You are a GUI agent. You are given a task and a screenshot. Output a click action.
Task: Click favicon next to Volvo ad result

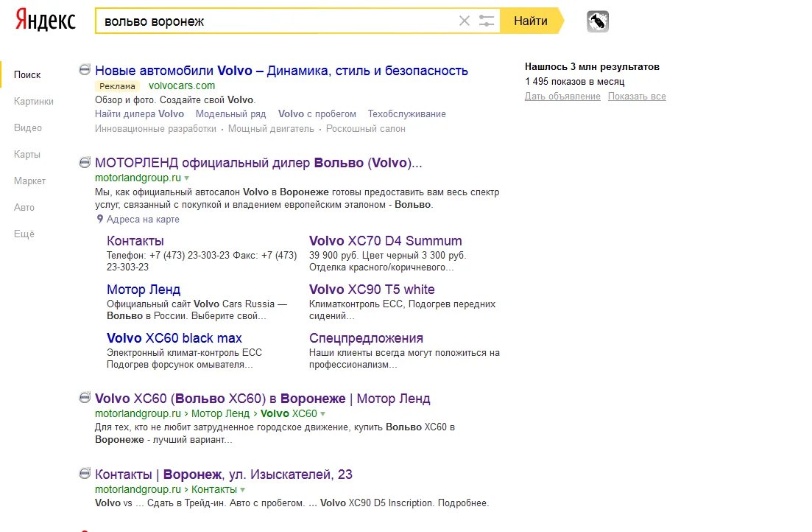pyautogui.click(x=85, y=69)
